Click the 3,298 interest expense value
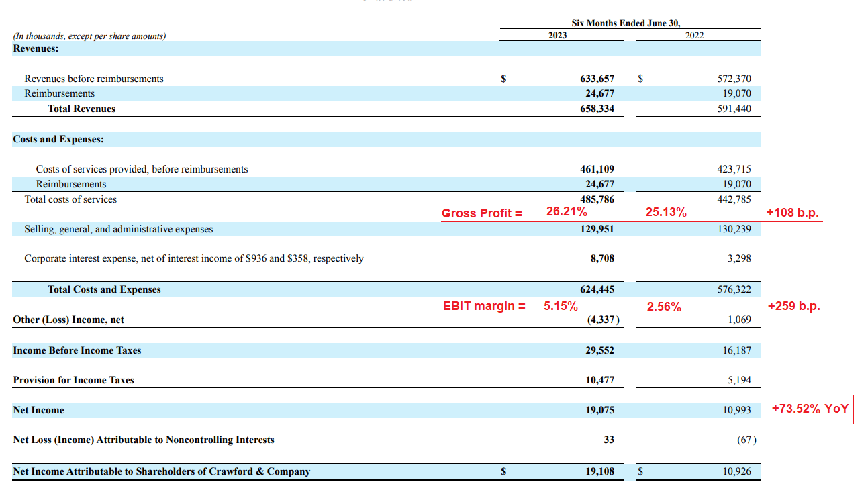Image resolution: width=868 pixels, height=490 pixels. 740,258
